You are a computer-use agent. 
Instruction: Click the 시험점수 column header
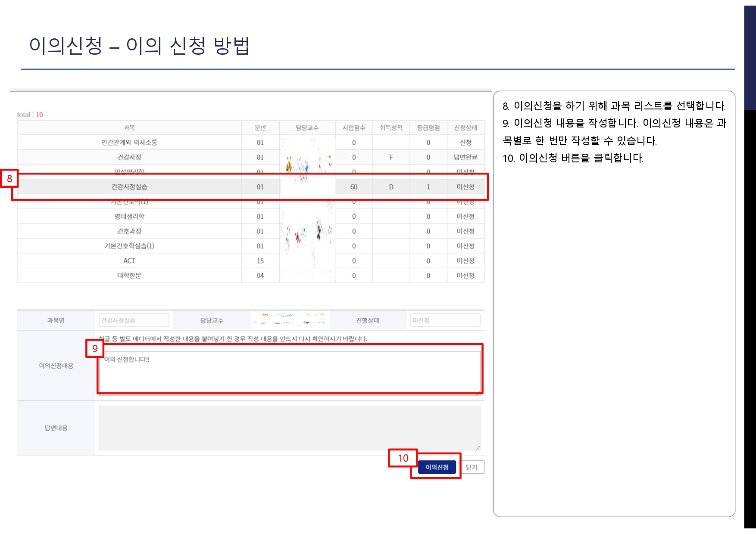(354, 128)
